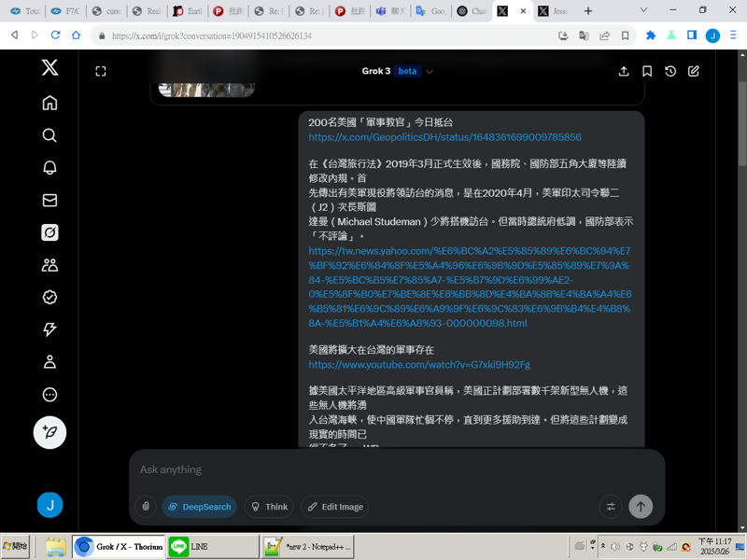Open the search Explore icon

click(x=49, y=135)
